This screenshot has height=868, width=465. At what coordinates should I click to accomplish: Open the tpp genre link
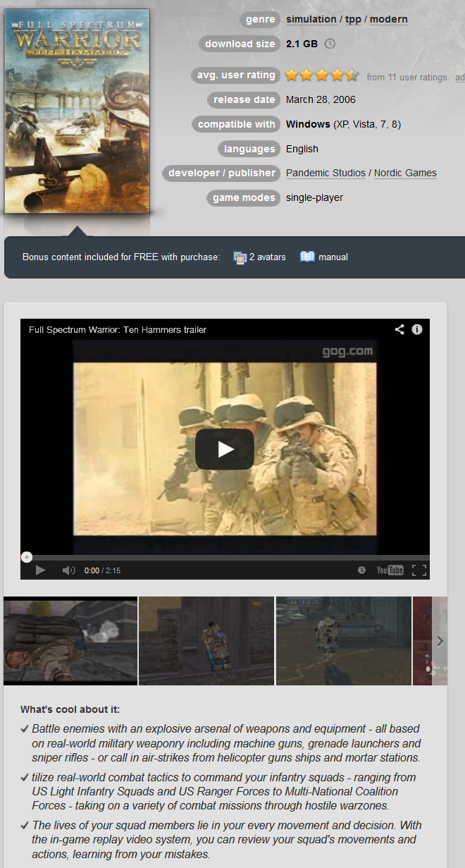point(353,19)
